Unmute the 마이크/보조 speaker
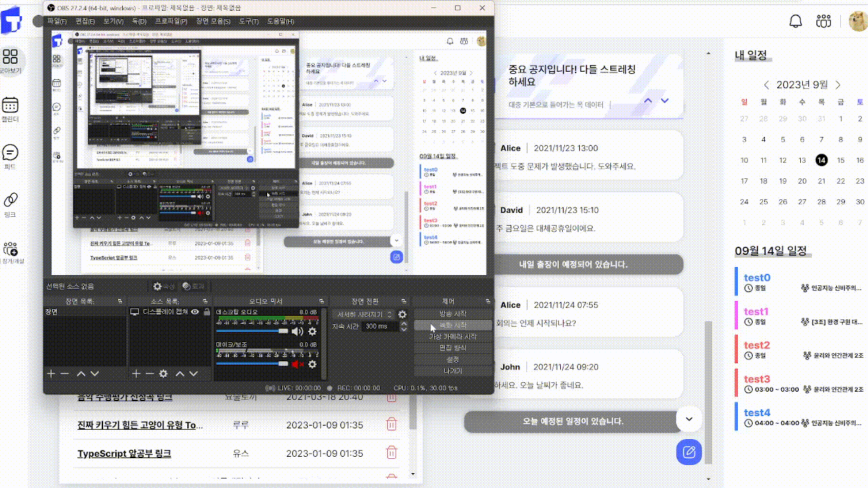 coord(297,364)
